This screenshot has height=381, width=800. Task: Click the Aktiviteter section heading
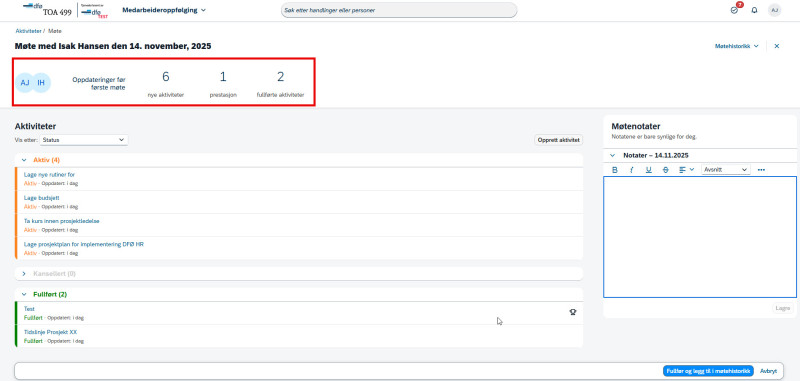36,126
